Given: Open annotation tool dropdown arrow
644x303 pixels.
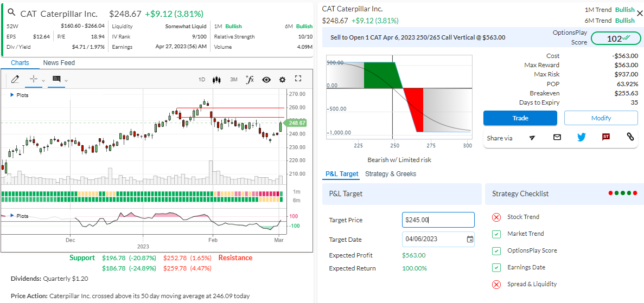Looking at the screenshot, I should click(x=66, y=80).
